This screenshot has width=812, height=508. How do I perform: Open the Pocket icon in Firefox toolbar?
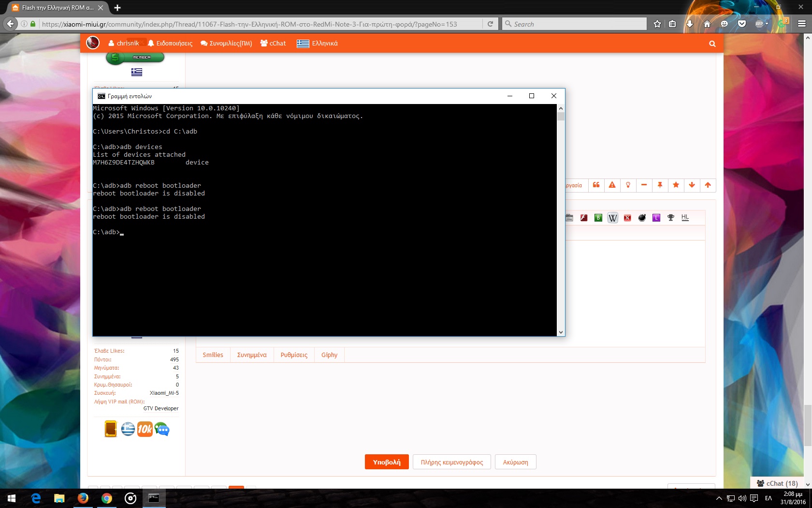pyautogui.click(x=741, y=24)
